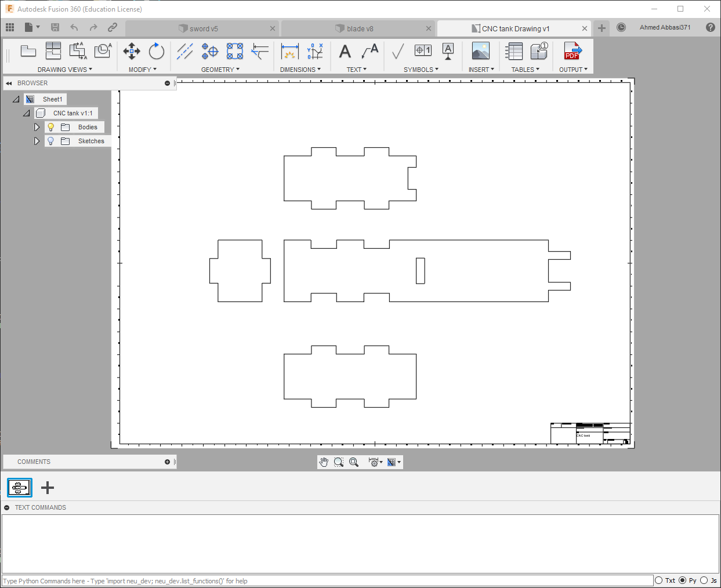Toggle Sketches visibility lightbulb
The width and height of the screenshot is (721, 588).
coord(50,141)
